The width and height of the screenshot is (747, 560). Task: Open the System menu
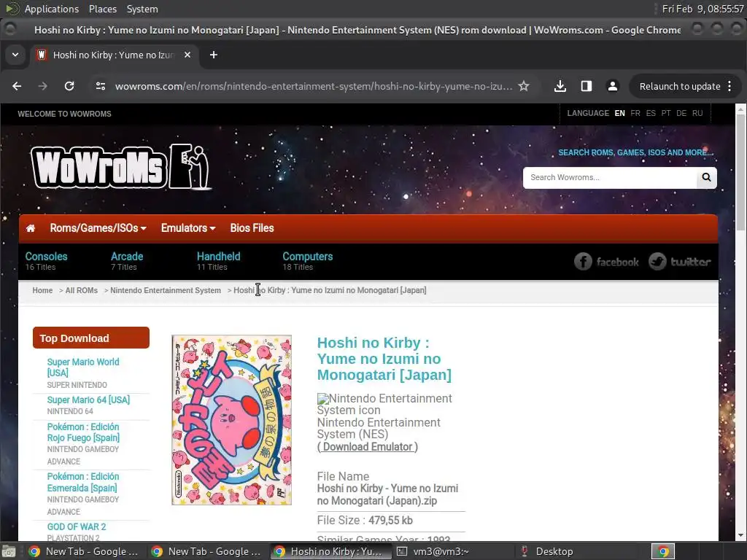point(142,9)
